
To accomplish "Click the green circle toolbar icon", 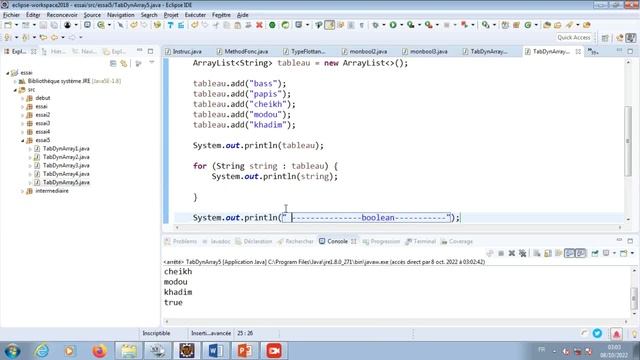I will point(272,25).
